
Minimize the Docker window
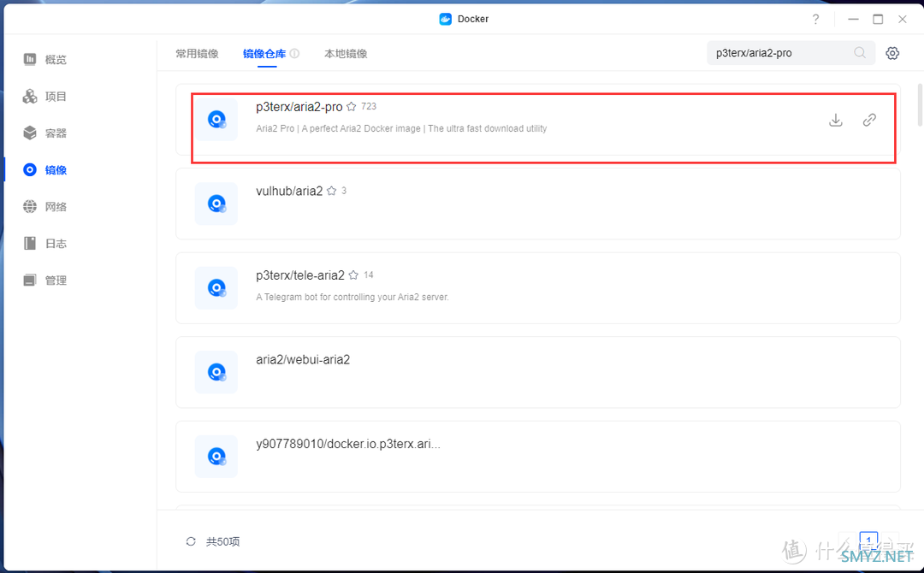point(853,20)
